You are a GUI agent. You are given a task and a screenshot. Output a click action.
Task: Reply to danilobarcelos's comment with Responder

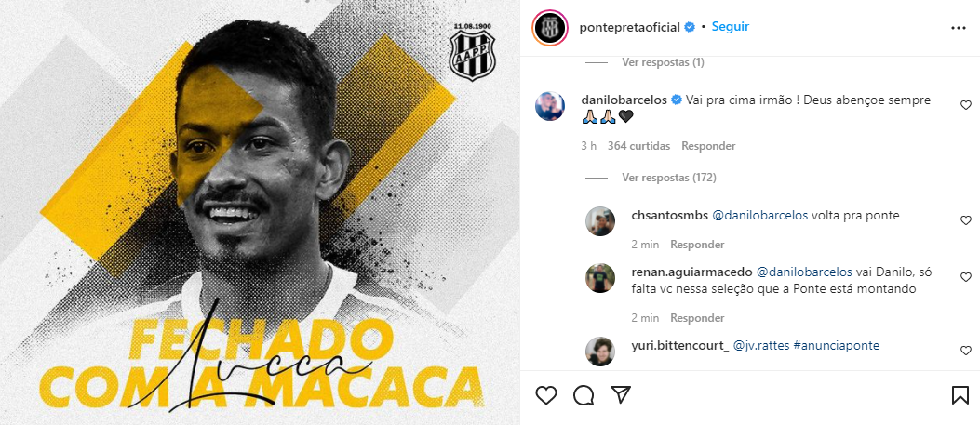(x=708, y=146)
